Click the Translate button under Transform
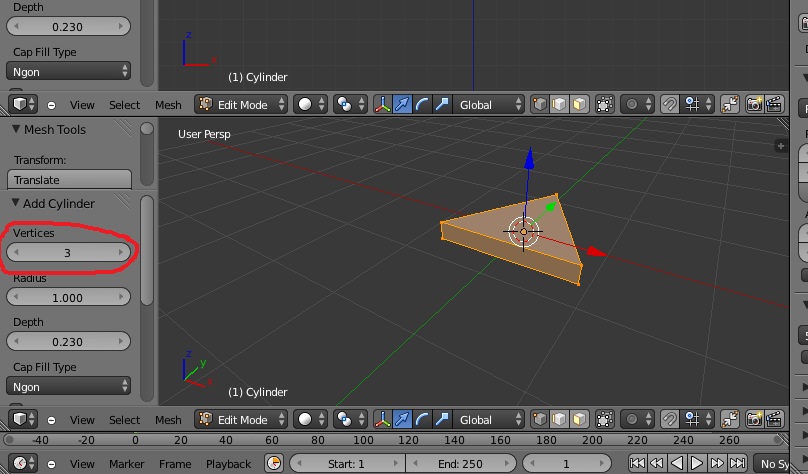This screenshot has height=474, width=808. (x=70, y=180)
